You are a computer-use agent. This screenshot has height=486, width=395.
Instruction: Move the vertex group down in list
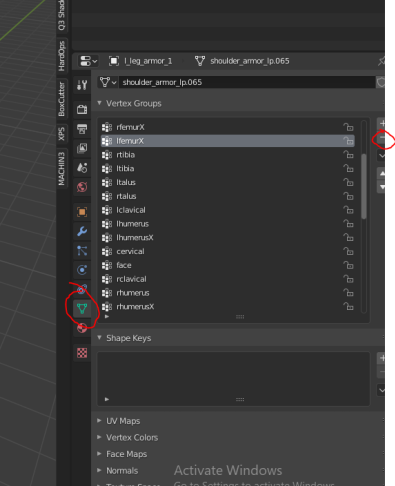click(x=382, y=187)
